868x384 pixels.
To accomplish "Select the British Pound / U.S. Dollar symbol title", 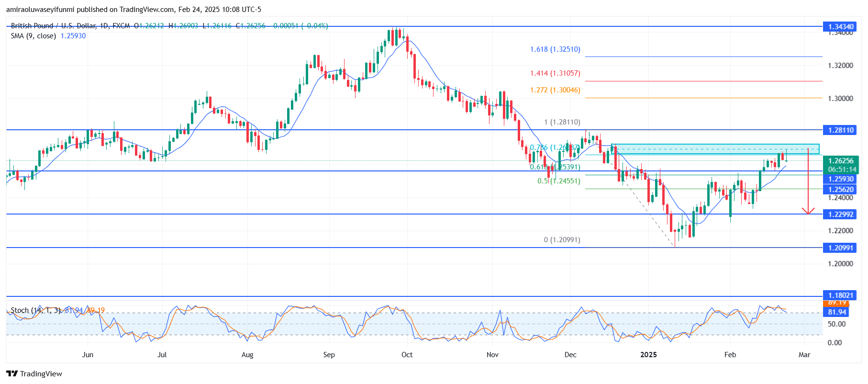I will click(x=54, y=26).
